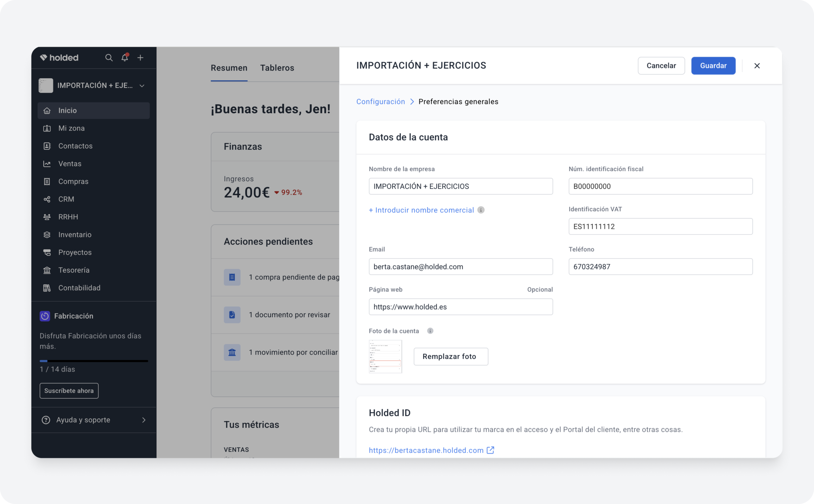The width and height of the screenshot is (814, 504).
Task: Click 1 documento por revisar text
Action: 289,315
